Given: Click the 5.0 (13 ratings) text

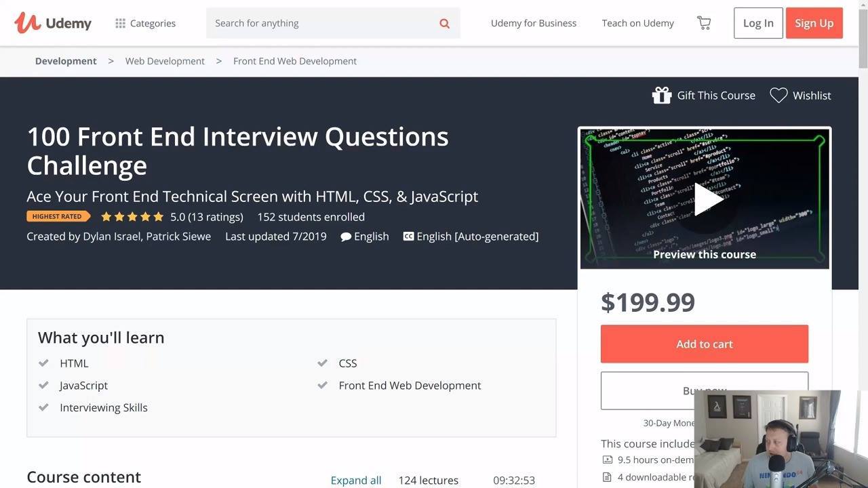Looking at the screenshot, I should [x=207, y=217].
